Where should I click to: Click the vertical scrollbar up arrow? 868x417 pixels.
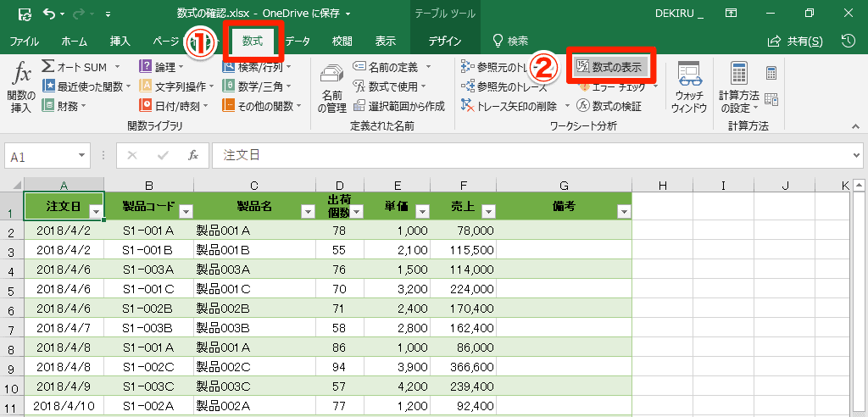pyautogui.click(x=859, y=185)
